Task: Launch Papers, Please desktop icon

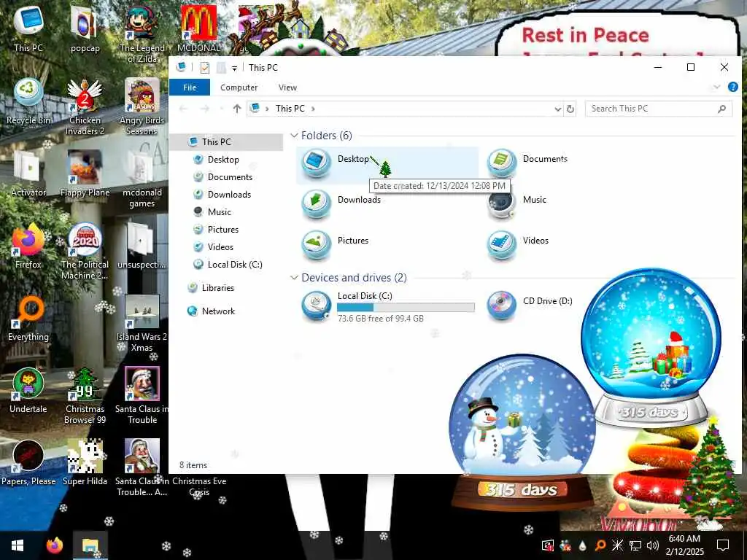Action: (28, 463)
